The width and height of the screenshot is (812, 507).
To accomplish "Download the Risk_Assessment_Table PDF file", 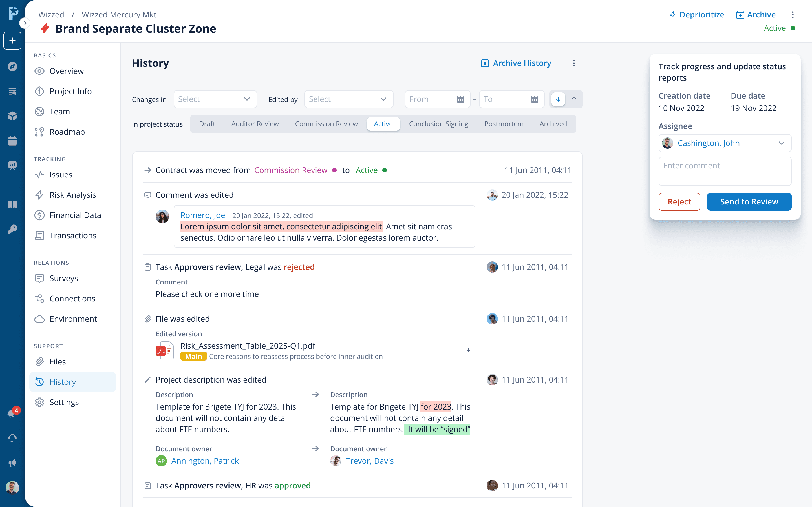I will pyautogui.click(x=468, y=350).
